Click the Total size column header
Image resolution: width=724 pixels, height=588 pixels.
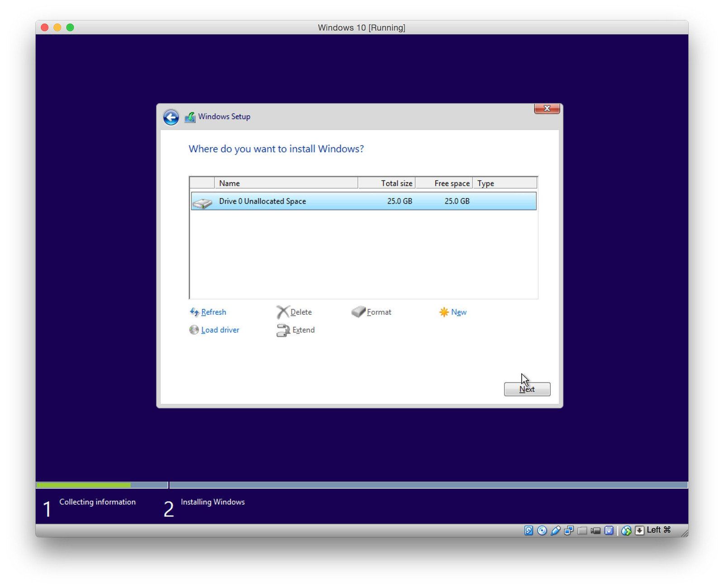pyautogui.click(x=387, y=183)
